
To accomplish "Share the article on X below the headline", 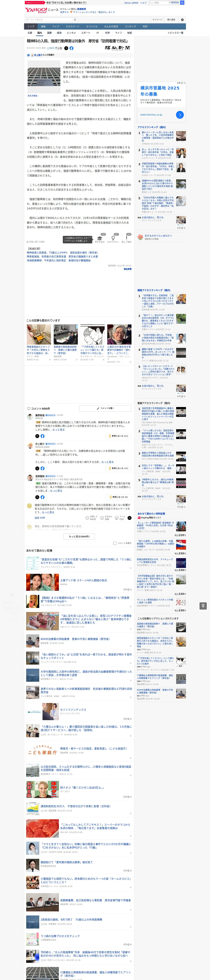I will coord(66,48).
